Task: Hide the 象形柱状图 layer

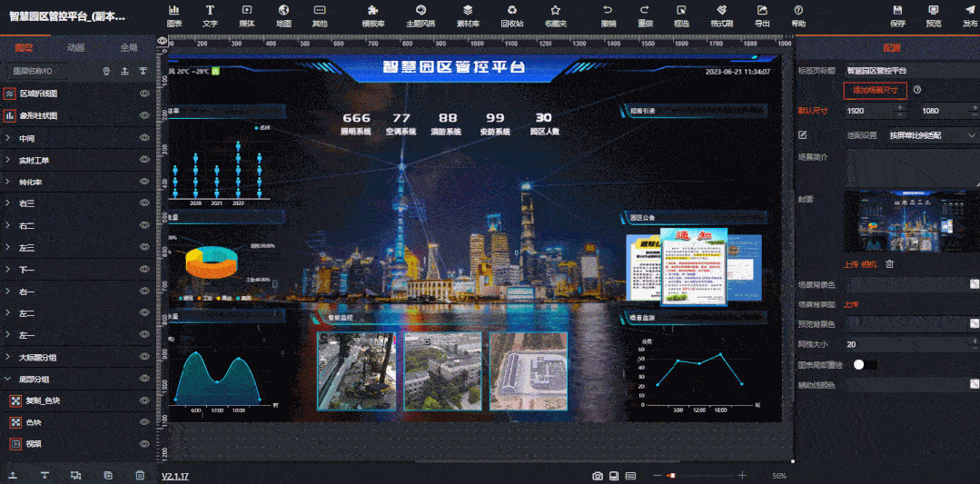Action: [x=144, y=115]
